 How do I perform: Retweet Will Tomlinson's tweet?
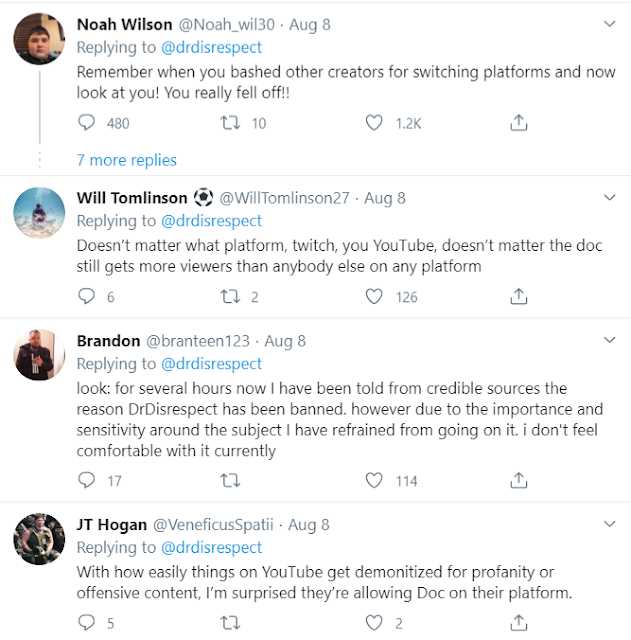(x=229, y=296)
